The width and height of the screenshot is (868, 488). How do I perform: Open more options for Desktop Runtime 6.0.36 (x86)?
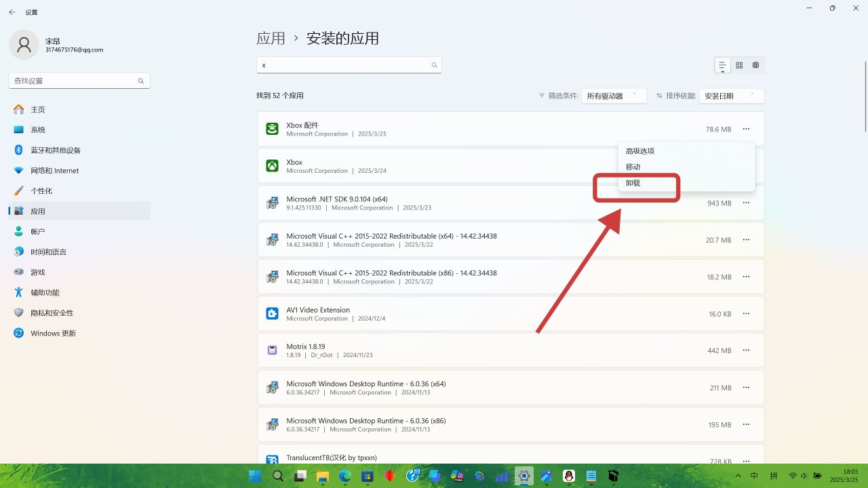click(746, 424)
